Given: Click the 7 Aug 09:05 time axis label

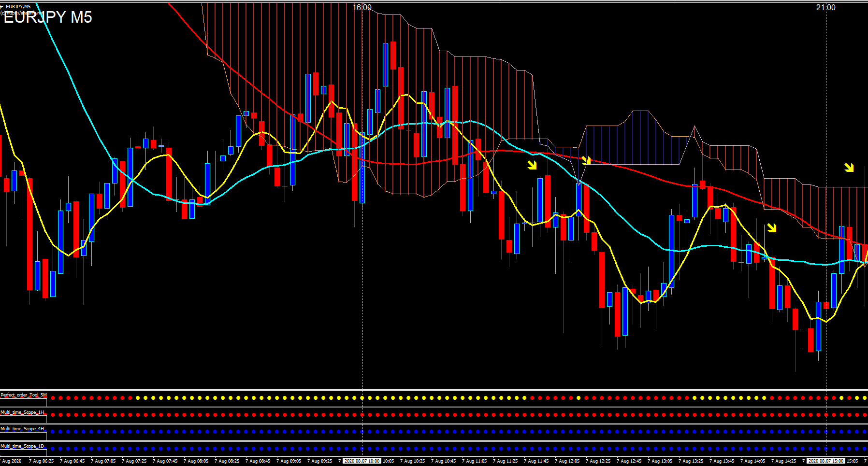Looking at the screenshot, I should (289, 461).
